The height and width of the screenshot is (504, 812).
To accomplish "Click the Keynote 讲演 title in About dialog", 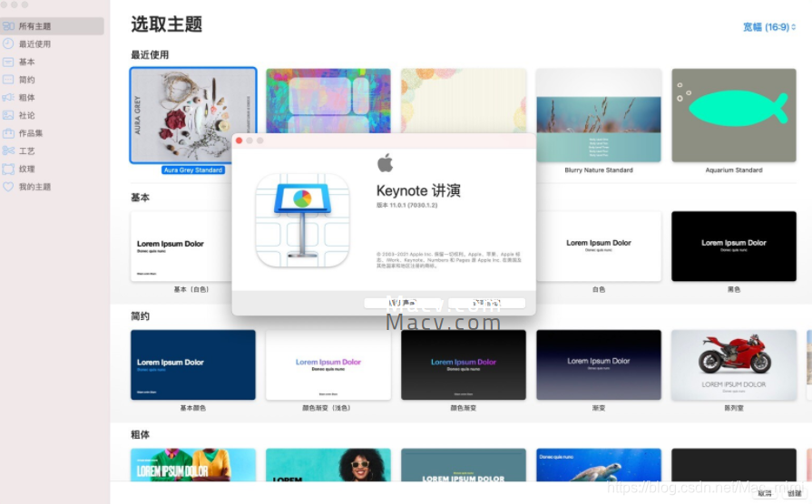I will (x=418, y=190).
